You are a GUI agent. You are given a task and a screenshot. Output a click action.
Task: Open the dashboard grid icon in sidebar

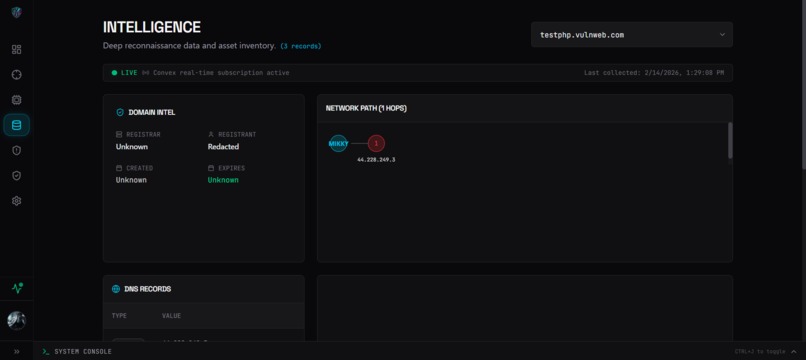click(x=16, y=49)
